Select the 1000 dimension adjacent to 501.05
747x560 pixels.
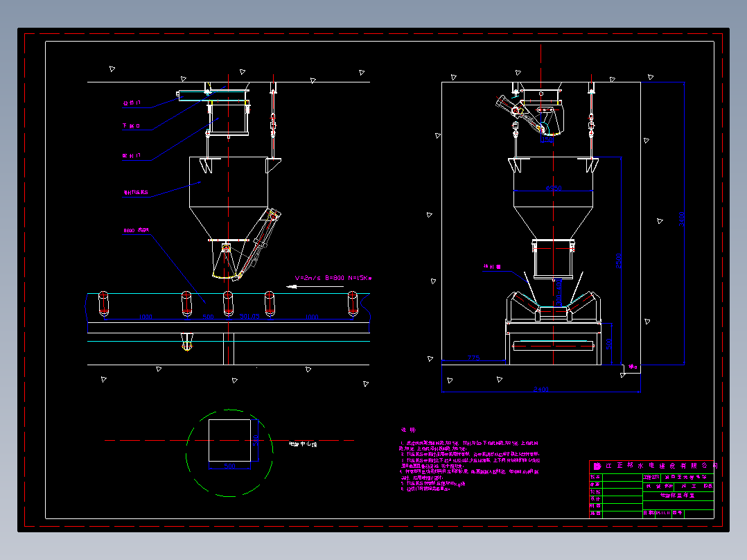[312, 317]
